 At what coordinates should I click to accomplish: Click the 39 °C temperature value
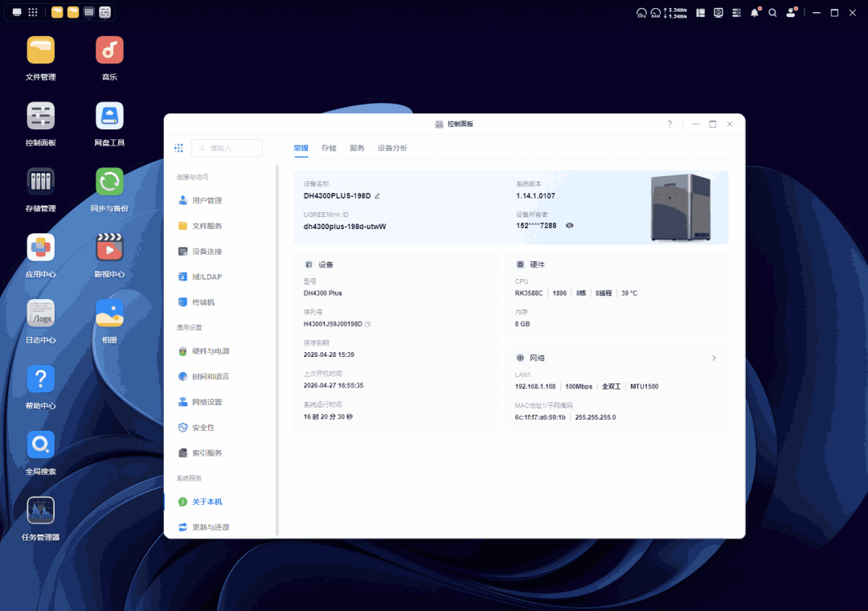click(x=629, y=293)
